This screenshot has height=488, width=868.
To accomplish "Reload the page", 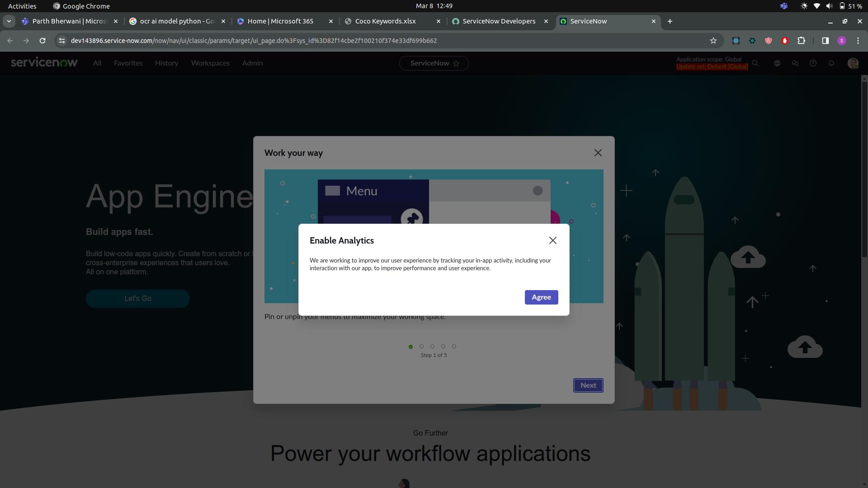I will click(x=42, y=41).
